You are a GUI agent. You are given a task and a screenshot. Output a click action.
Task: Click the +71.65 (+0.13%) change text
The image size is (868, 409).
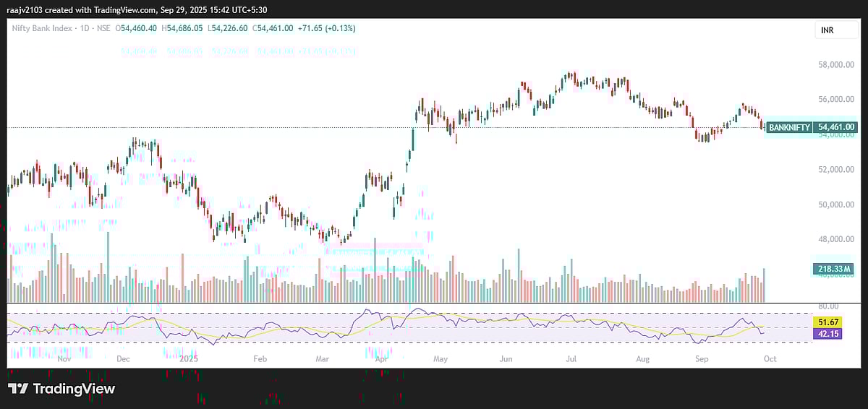(x=326, y=28)
